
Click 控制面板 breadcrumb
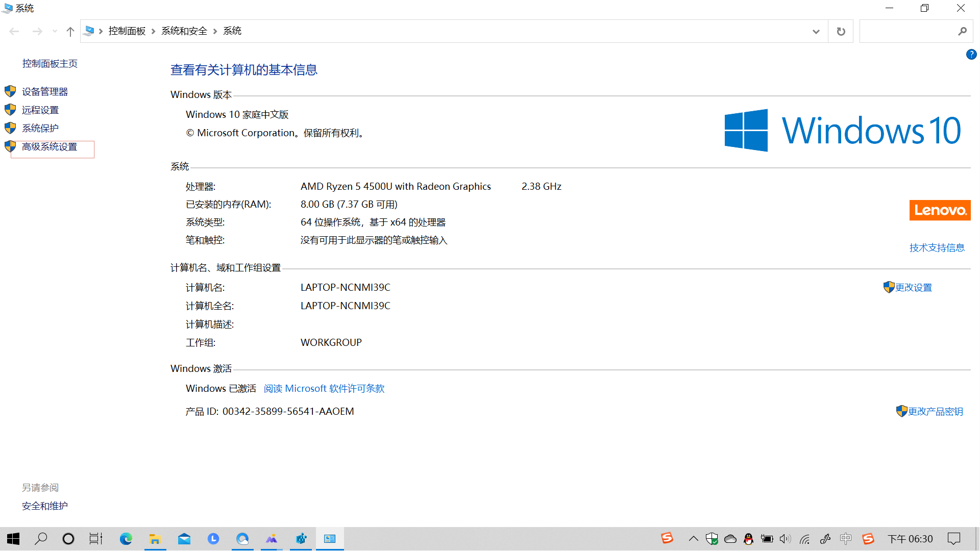pos(127,31)
